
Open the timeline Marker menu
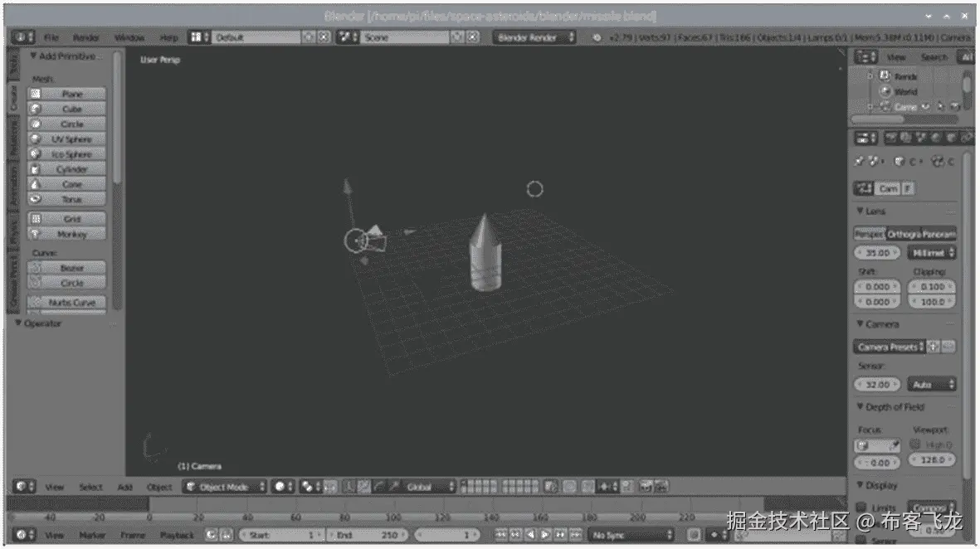click(x=92, y=535)
